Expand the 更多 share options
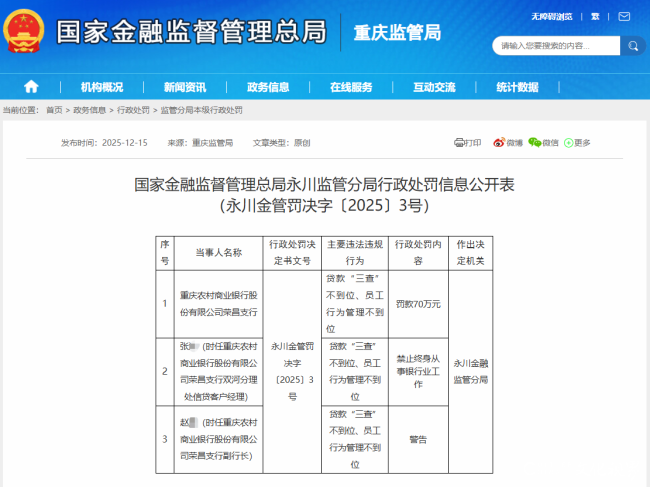This screenshot has height=487, width=650. point(577,143)
